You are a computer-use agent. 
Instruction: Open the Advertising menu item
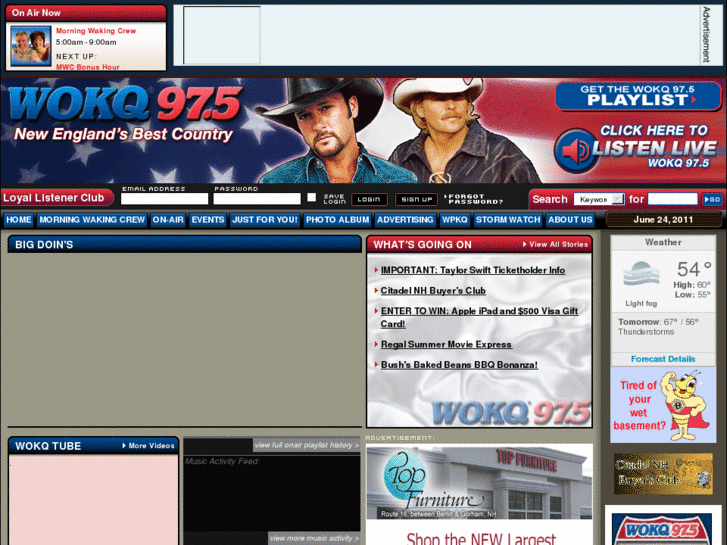coord(405,220)
